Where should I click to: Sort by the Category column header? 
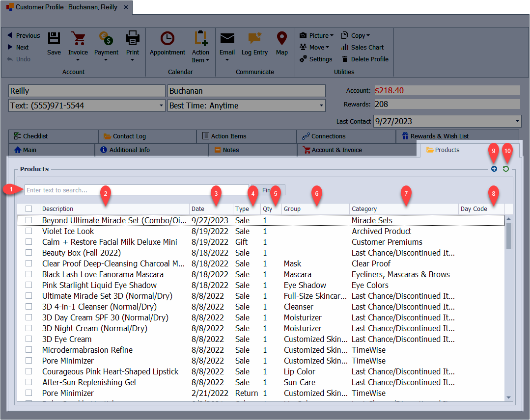(x=404, y=209)
